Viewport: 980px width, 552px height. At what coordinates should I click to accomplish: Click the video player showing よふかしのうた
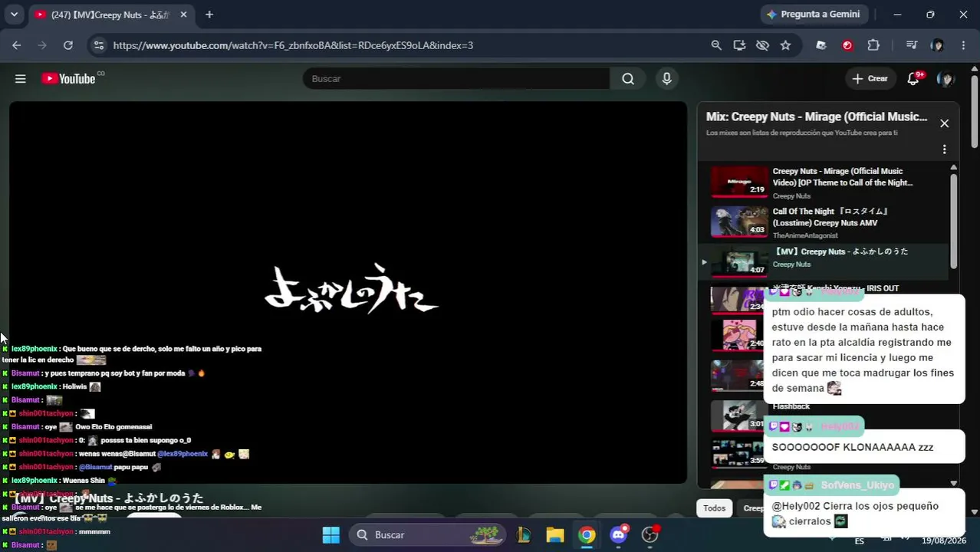348,292
